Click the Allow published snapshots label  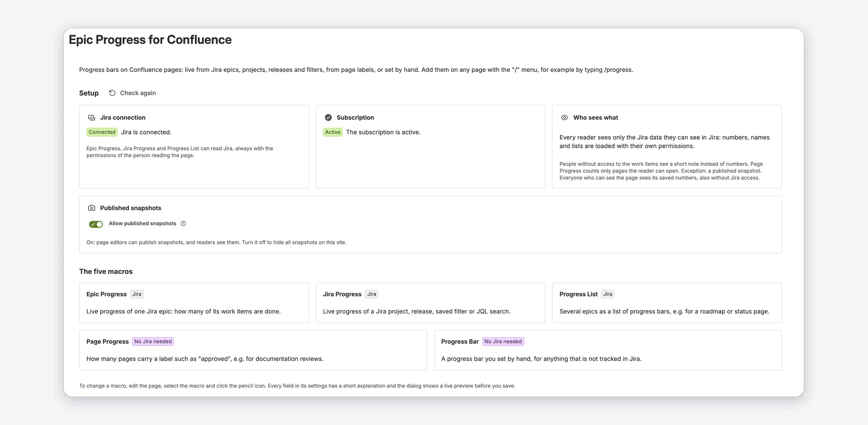click(142, 223)
